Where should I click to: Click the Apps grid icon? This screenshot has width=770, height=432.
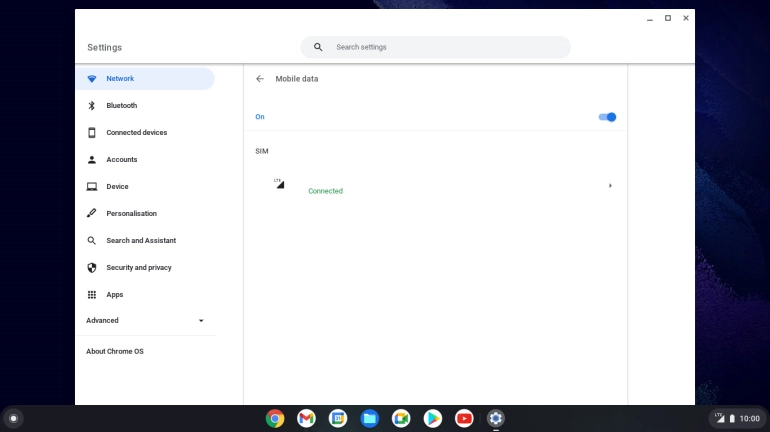(92, 295)
